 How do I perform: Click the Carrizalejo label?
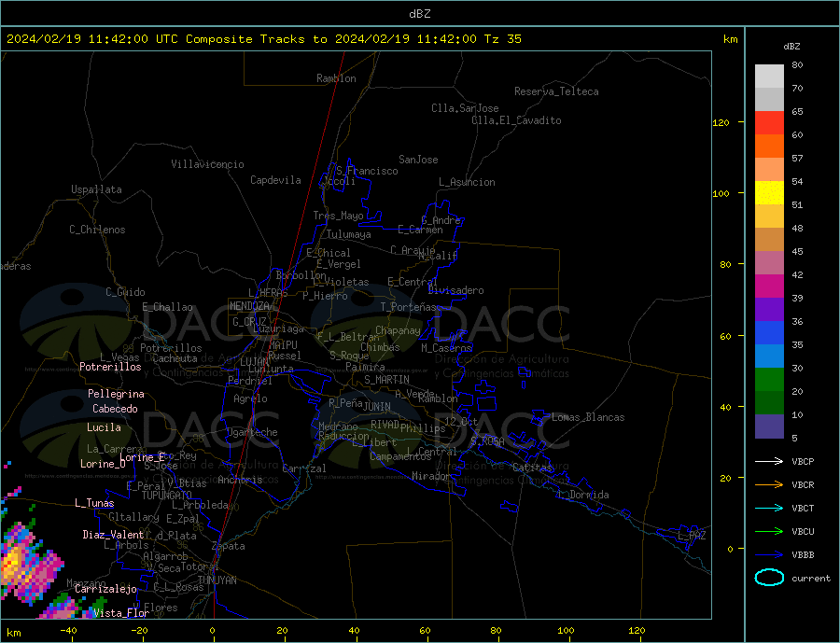tap(105, 590)
